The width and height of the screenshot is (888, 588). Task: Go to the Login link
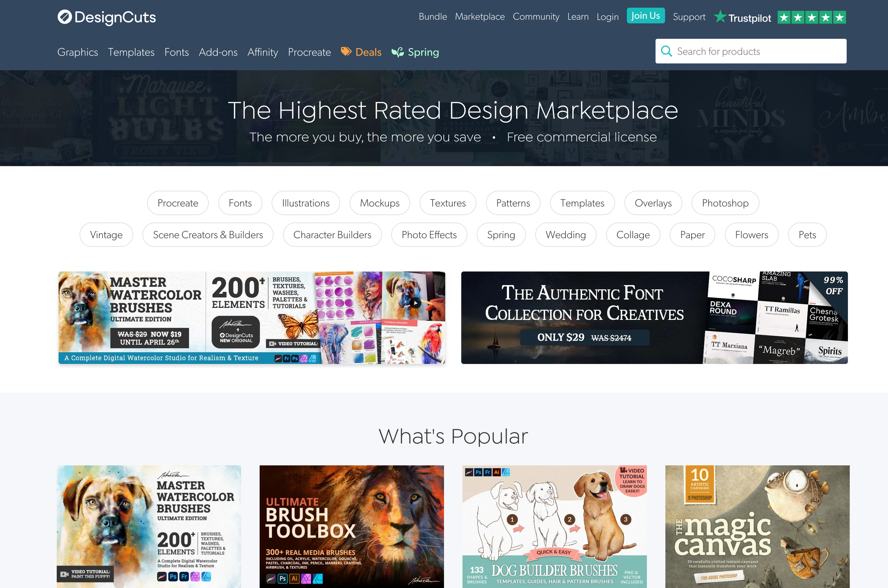[x=607, y=17]
